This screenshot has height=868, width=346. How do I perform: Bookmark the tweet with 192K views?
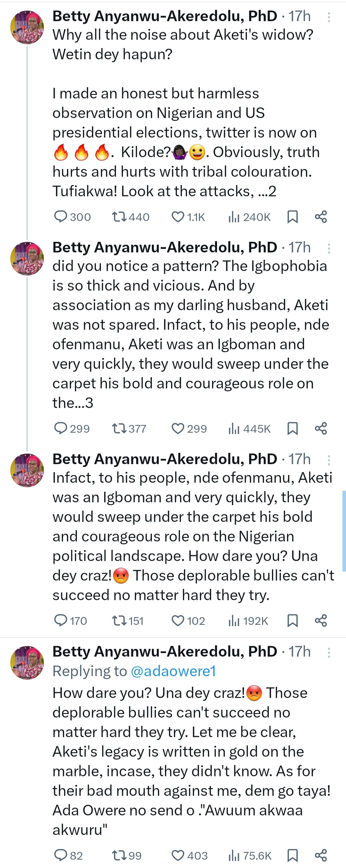point(292,620)
